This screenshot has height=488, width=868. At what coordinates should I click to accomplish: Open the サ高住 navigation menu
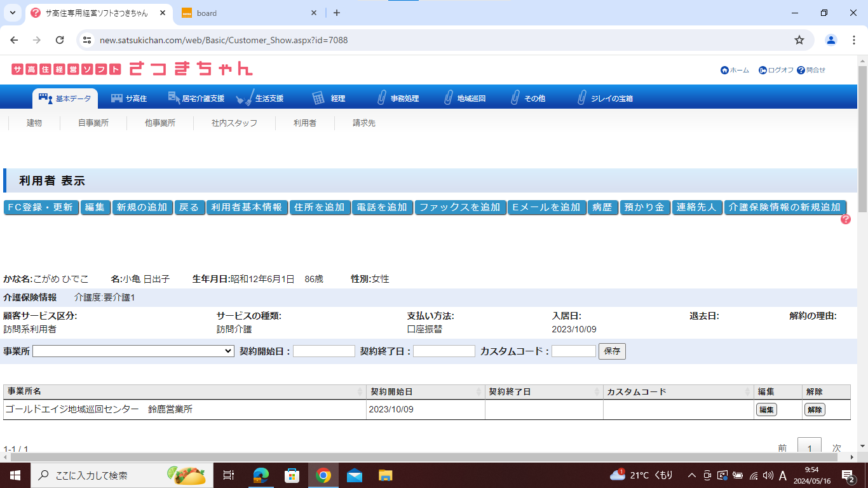click(x=129, y=98)
